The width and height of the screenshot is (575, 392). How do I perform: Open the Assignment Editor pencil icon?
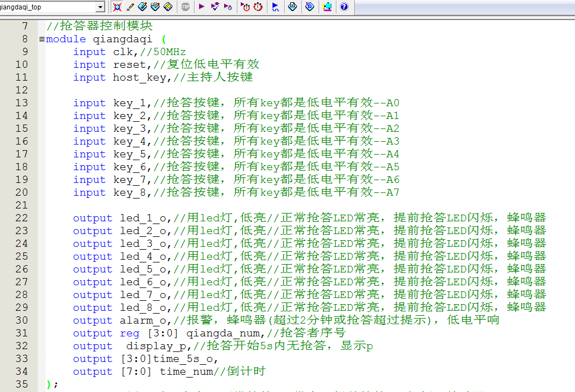130,7
